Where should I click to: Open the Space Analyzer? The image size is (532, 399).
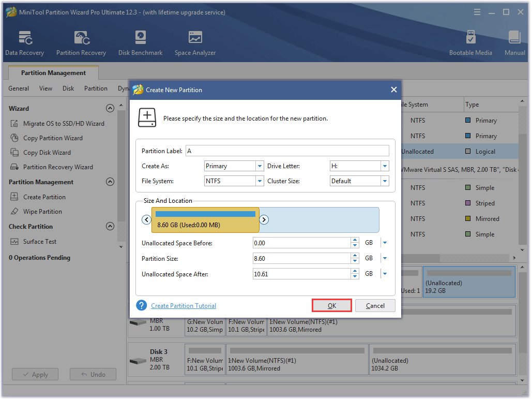click(x=195, y=43)
